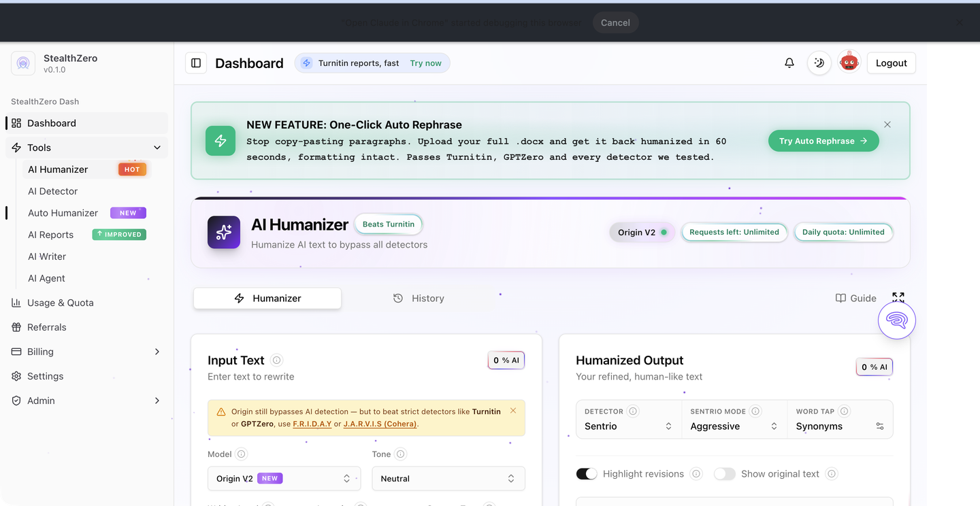980x506 pixels.
Task: Click the Tools bolt icon in sidebar
Action: pyautogui.click(x=16, y=148)
